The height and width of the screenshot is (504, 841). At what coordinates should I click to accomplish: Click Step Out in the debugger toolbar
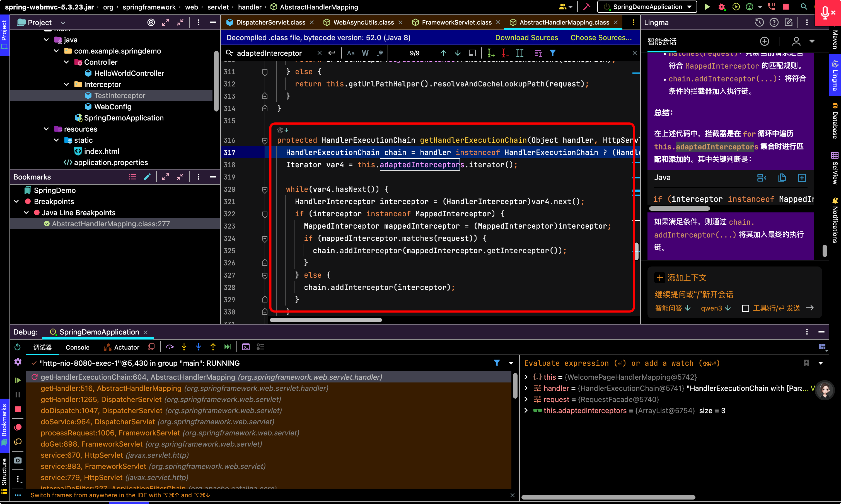[x=213, y=347]
